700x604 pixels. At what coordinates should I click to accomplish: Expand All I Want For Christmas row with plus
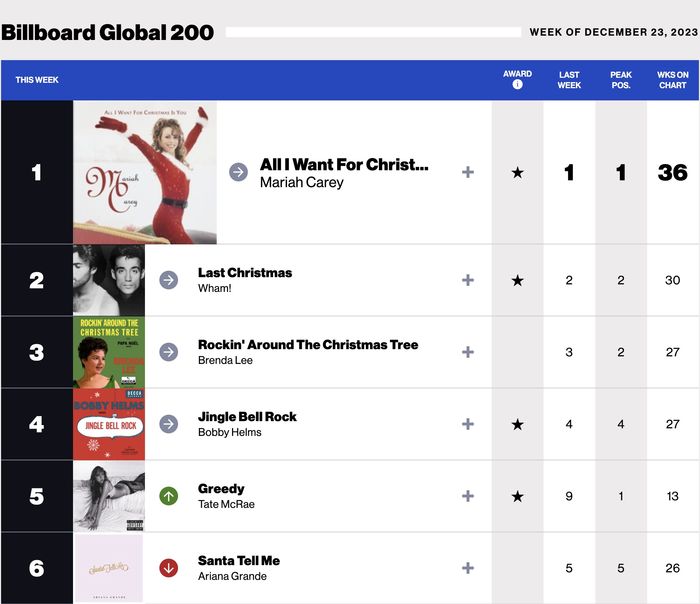click(x=468, y=172)
